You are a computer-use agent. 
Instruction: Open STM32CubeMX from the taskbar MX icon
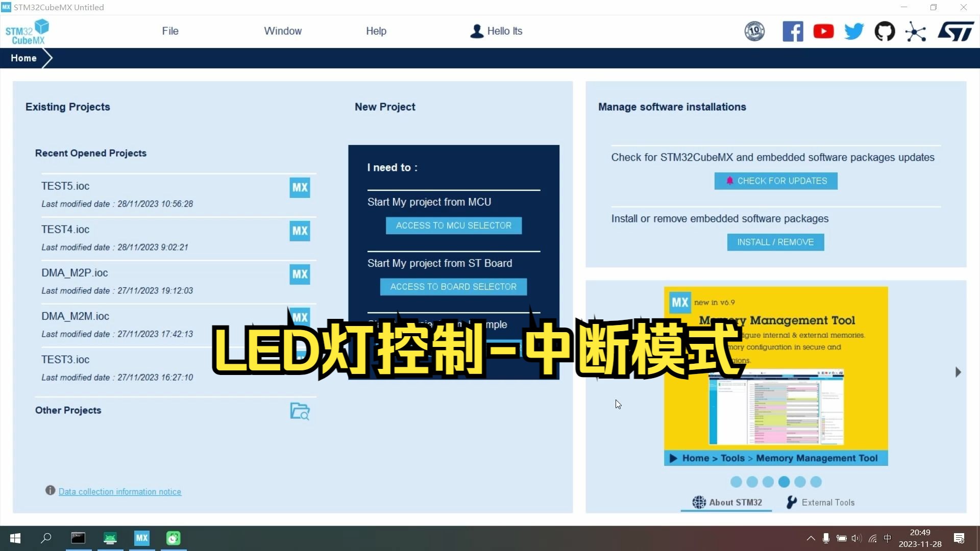click(141, 538)
